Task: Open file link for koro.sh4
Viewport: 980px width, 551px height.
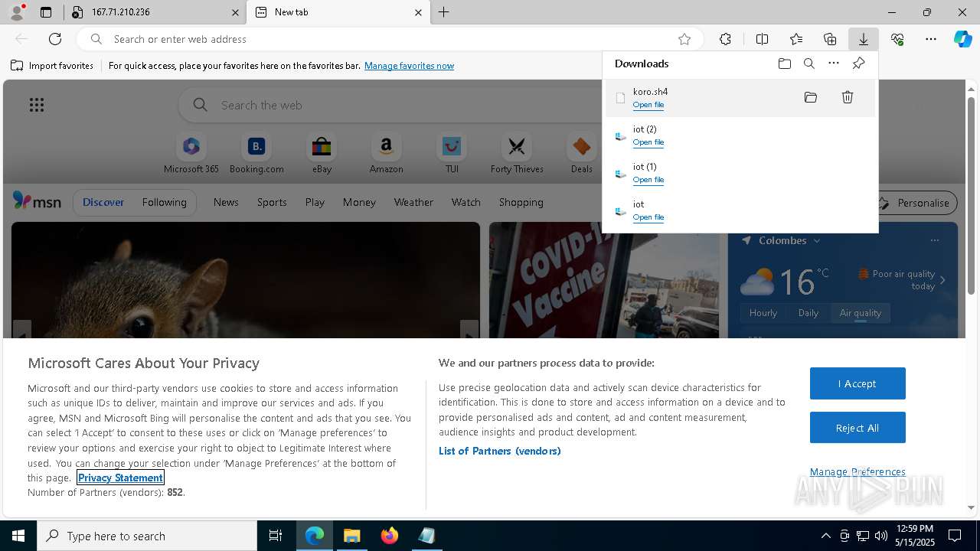Action: [648, 105]
